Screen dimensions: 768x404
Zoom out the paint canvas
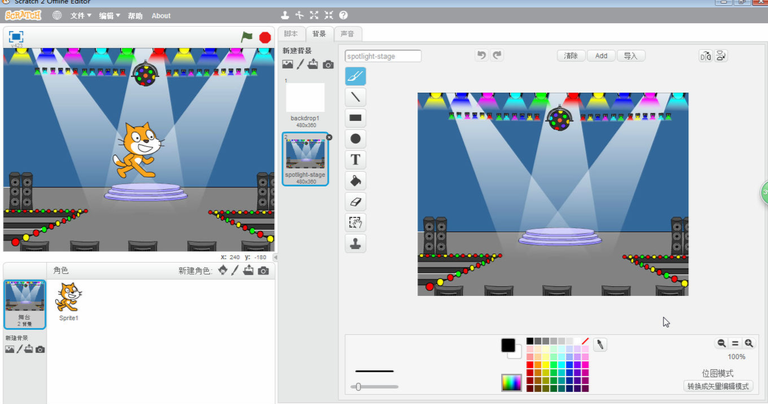coord(721,343)
